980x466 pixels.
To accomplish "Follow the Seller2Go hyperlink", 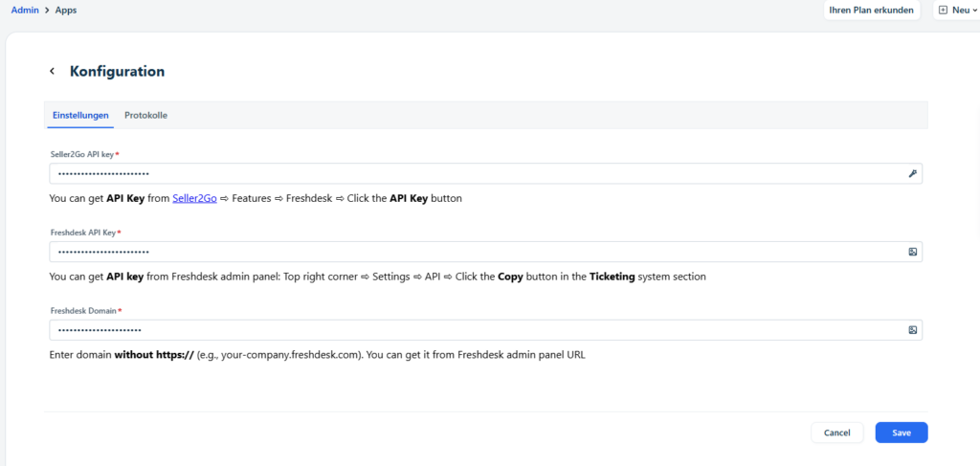I will (x=194, y=199).
